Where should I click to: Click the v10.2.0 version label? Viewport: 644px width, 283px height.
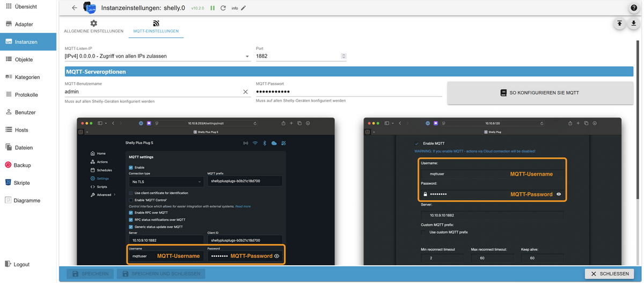click(x=197, y=9)
